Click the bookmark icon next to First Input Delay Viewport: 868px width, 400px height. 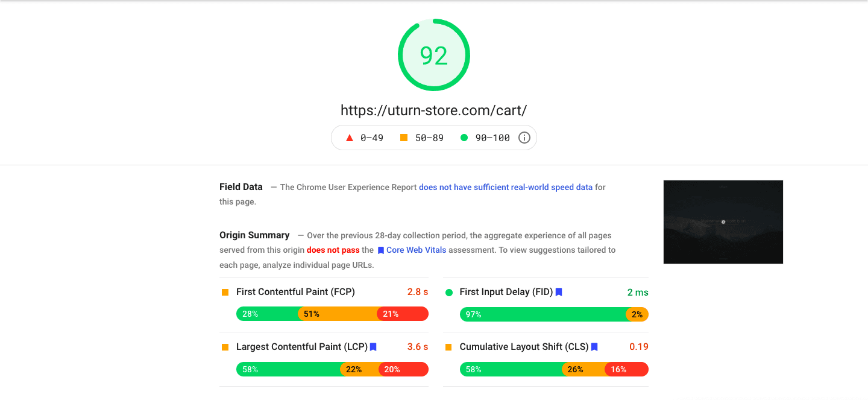[x=559, y=292]
